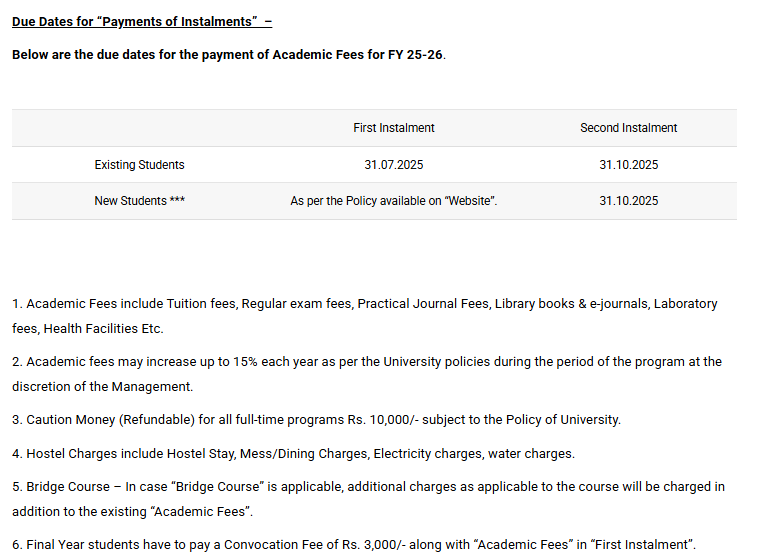Click the "Due Dates for Payments of Instalments" heading
782x560 pixels.
coord(141,22)
